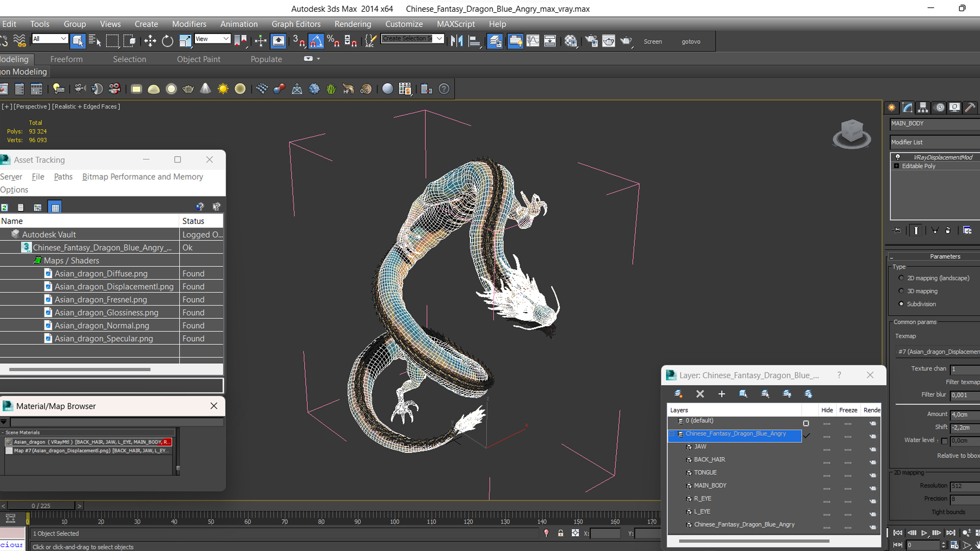Click the Asset Tracking horizontal scrollbar
The width and height of the screenshot is (980, 551).
coord(80,369)
